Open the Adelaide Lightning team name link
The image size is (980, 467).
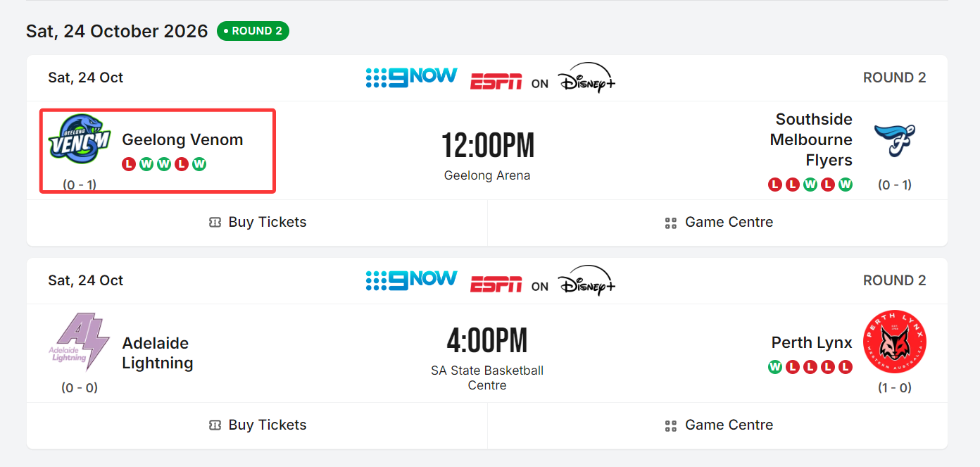coord(158,353)
